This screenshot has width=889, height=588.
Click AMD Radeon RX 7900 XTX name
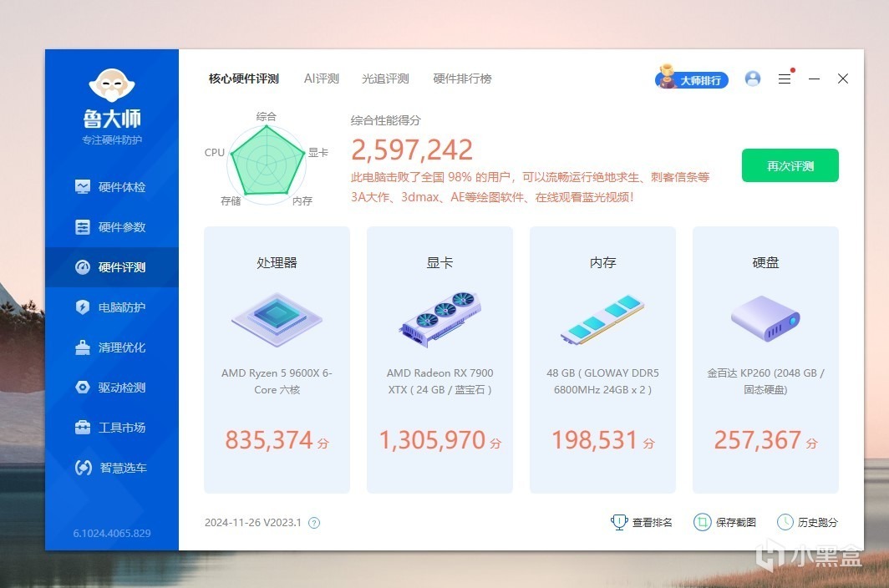pyautogui.click(x=440, y=381)
